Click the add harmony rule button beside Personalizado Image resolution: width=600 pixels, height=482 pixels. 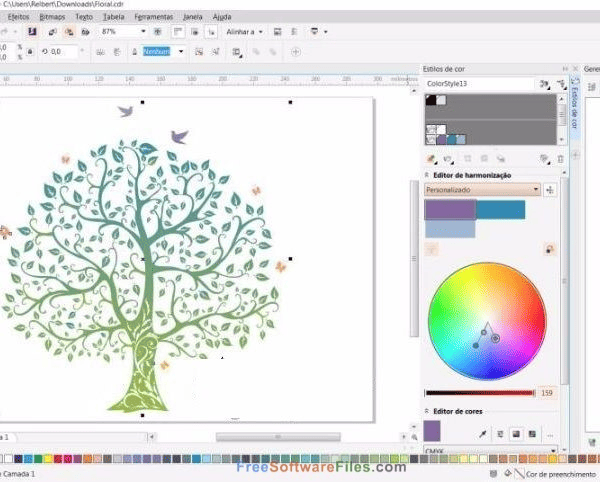(x=550, y=190)
